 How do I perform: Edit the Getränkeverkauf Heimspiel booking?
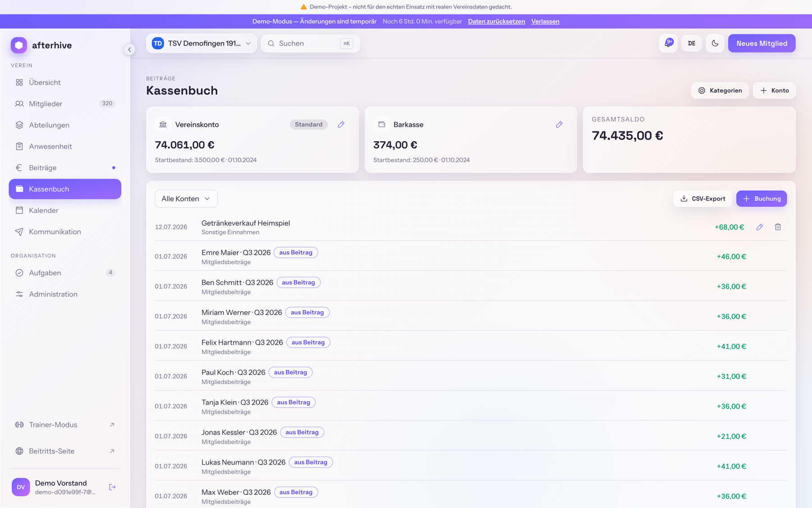pyautogui.click(x=760, y=227)
